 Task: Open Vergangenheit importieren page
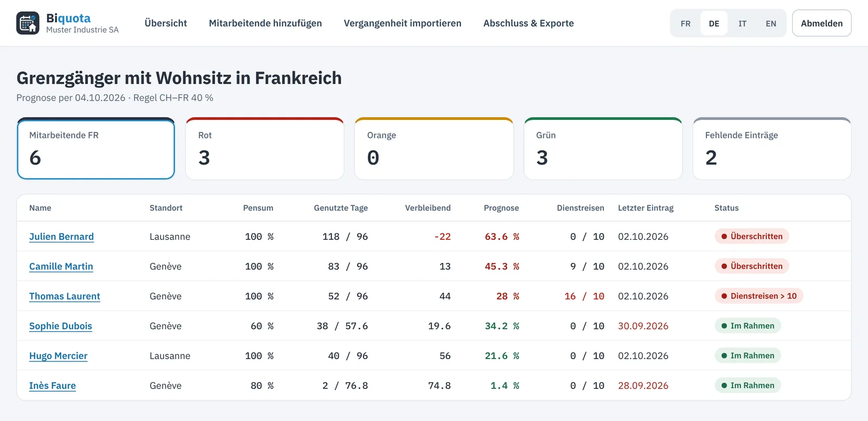[403, 23]
